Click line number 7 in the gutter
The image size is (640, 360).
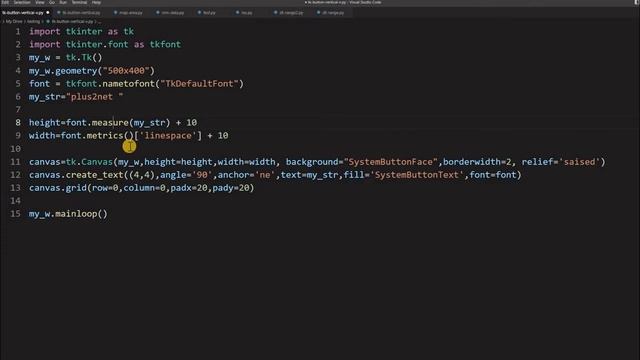tap(18, 109)
